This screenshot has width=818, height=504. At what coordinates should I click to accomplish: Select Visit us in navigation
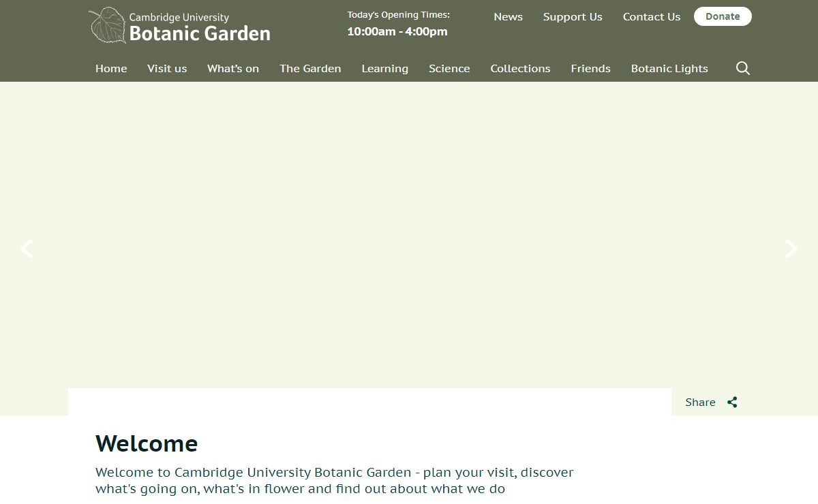pyautogui.click(x=167, y=68)
